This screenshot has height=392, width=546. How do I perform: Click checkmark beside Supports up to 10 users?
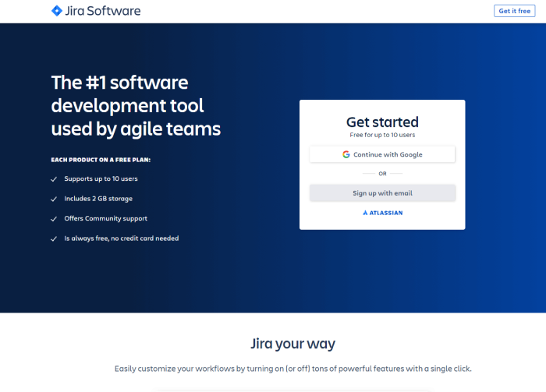(54, 179)
